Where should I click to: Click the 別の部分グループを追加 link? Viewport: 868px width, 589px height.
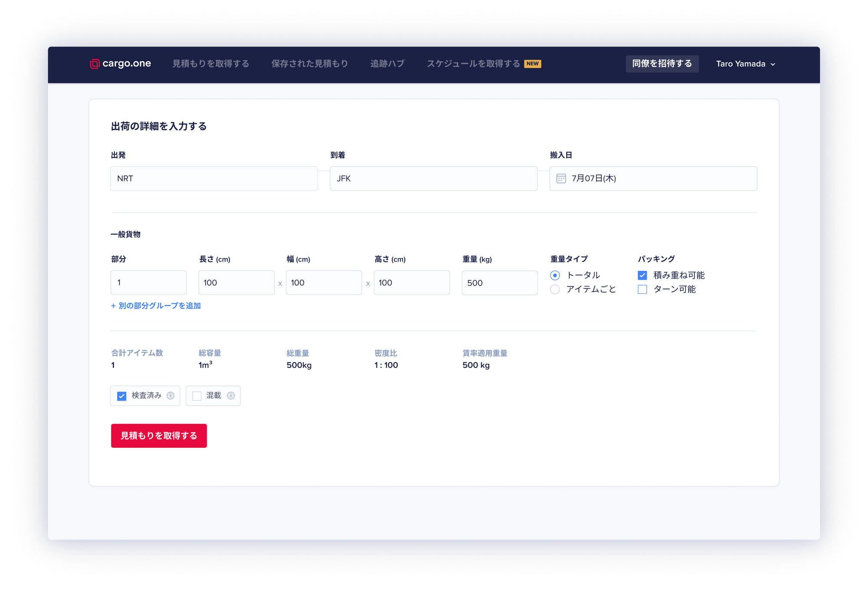[155, 306]
